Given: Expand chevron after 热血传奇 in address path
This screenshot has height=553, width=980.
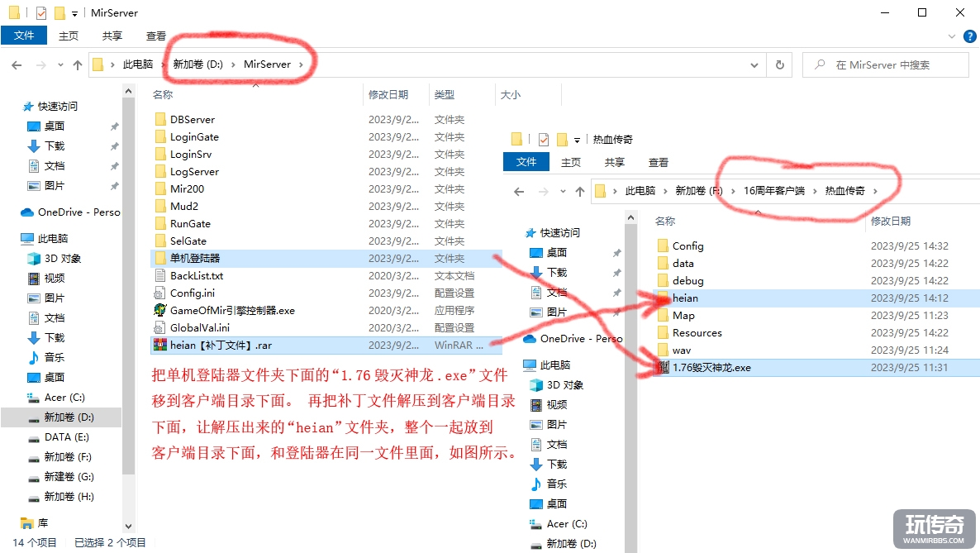Looking at the screenshot, I should point(875,191).
